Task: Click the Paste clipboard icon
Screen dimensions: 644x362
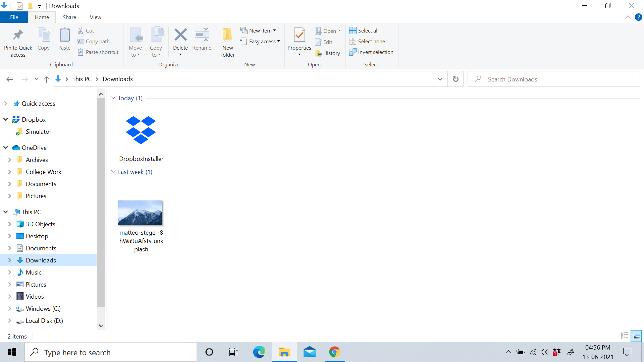Action: tap(64, 35)
